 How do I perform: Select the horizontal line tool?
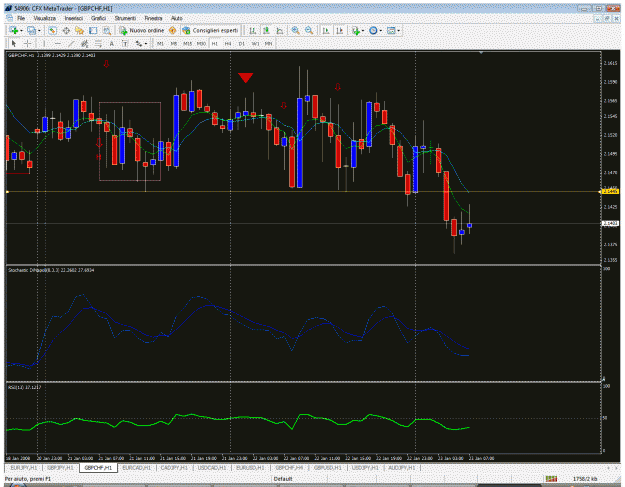[57, 43]
